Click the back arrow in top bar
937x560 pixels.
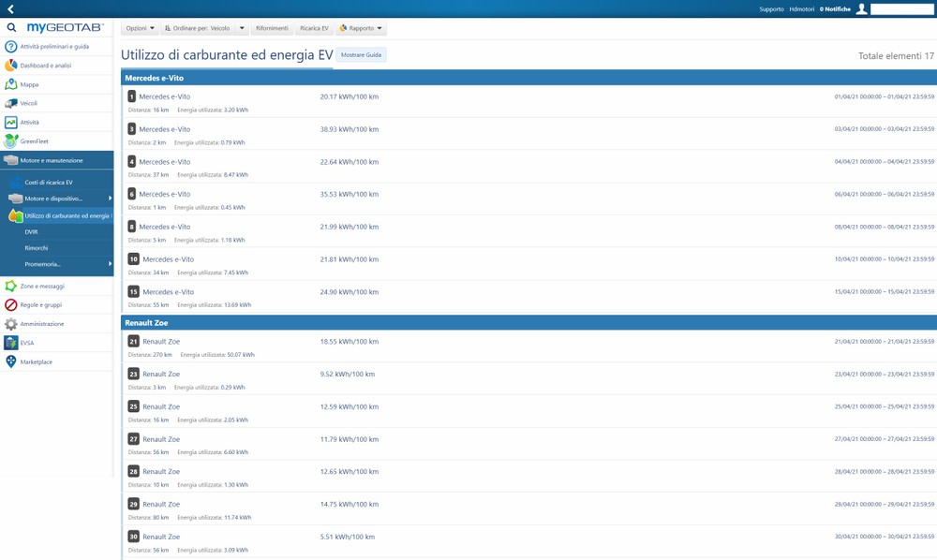10,9
